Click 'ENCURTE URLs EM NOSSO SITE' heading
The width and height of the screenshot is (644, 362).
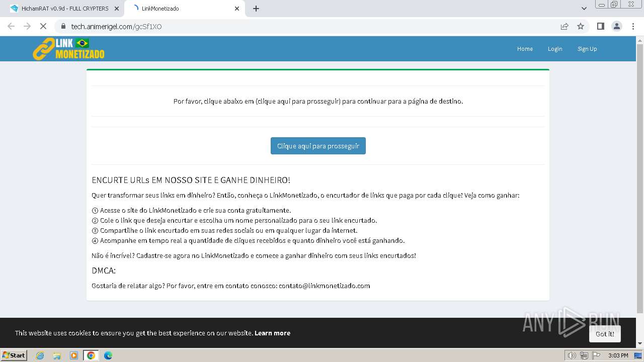(x=191, y=180)
